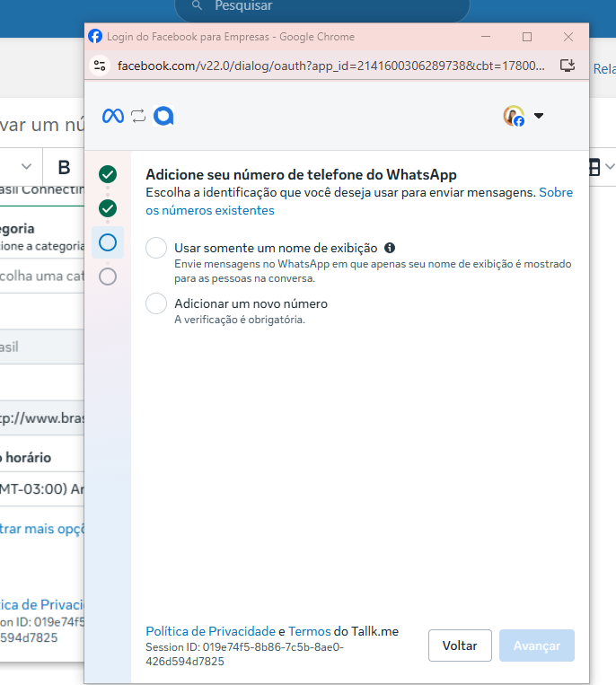
Task: Click the Voltar button
Action: pos(460,645)
